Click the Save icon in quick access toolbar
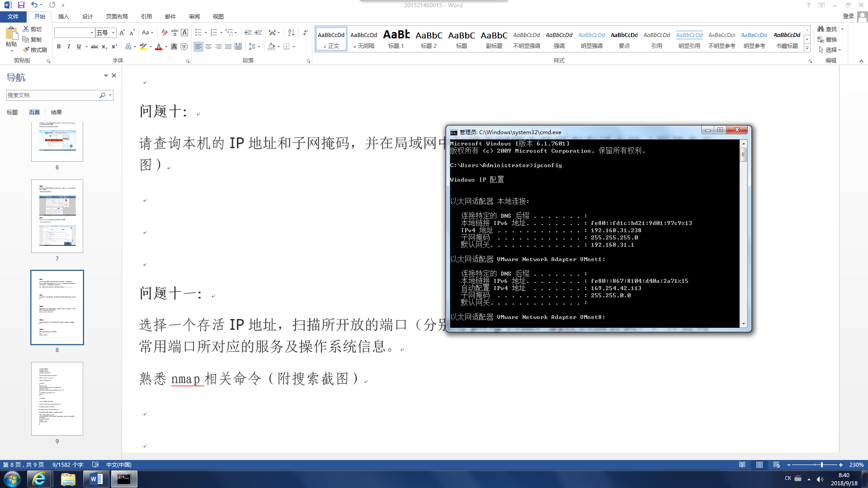 click(21, 5)
